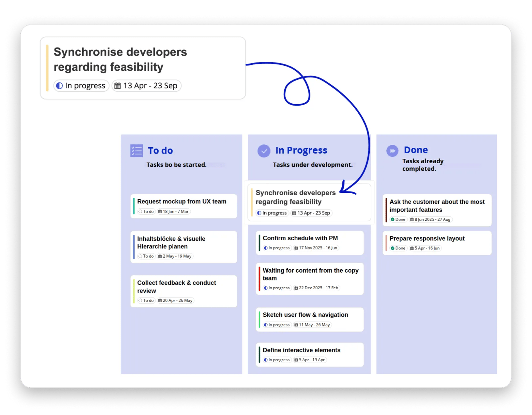
Task: Click the To do column checklist icon
Action: pos(136,151)
